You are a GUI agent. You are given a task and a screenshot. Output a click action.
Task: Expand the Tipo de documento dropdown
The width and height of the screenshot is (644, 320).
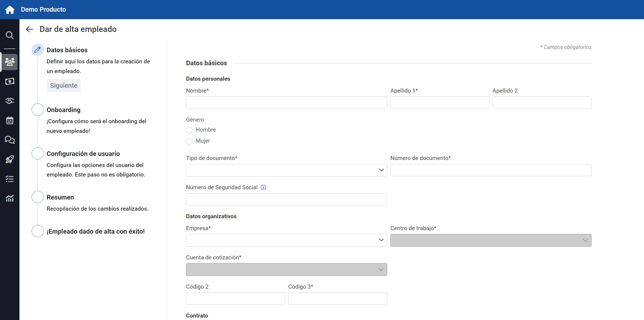[286, 170]
